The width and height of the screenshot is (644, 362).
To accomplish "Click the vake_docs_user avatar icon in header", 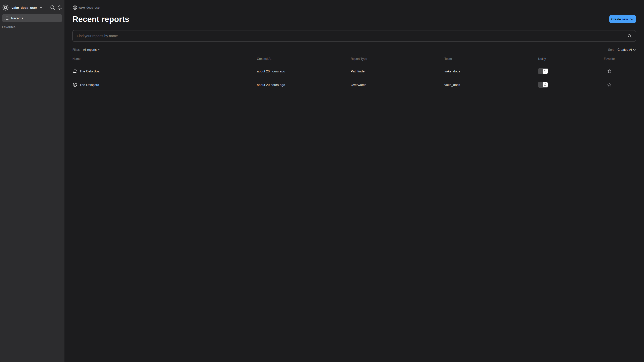I will (75, 8).
